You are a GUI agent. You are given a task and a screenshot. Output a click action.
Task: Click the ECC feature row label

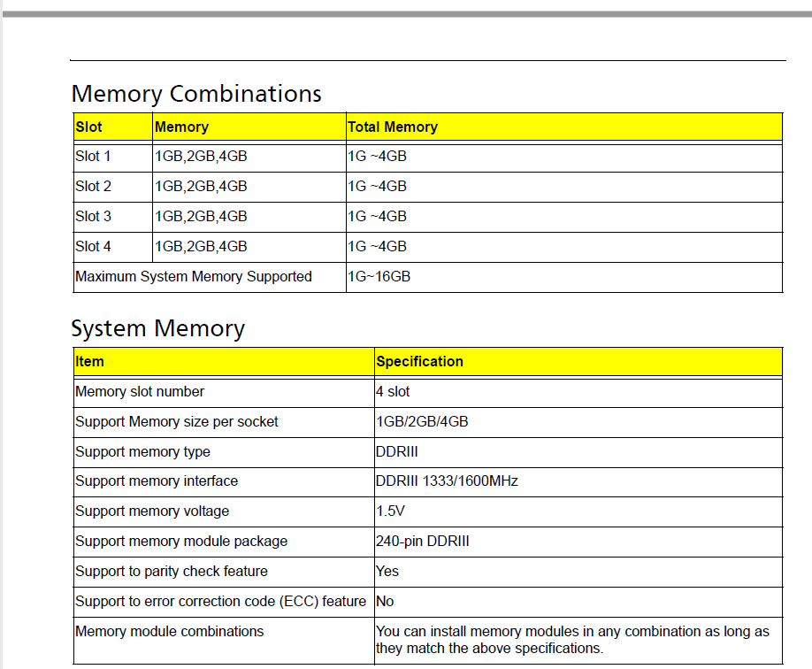coord(220,602)
